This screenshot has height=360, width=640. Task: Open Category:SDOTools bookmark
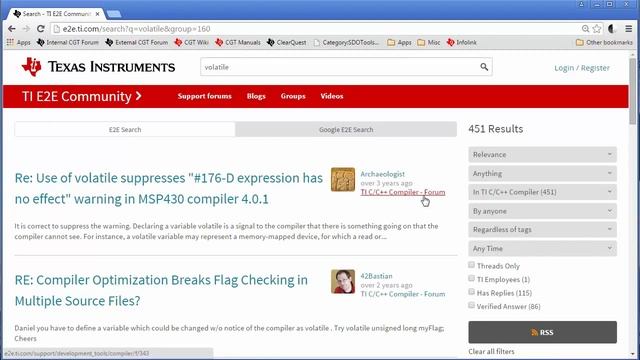tap(346, 42)
